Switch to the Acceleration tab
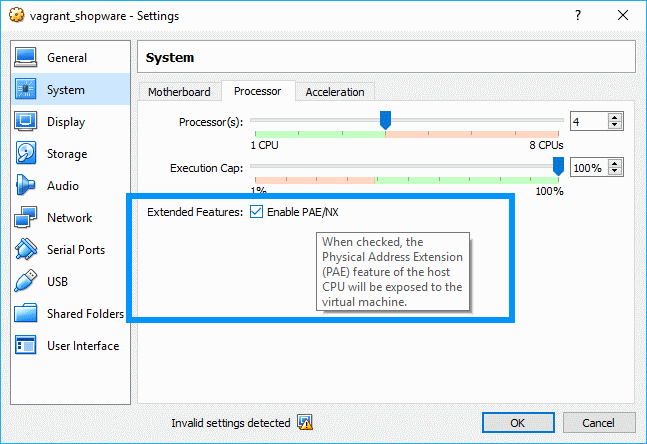This screenshot has height=444, width=647. (x=335, y=92)
